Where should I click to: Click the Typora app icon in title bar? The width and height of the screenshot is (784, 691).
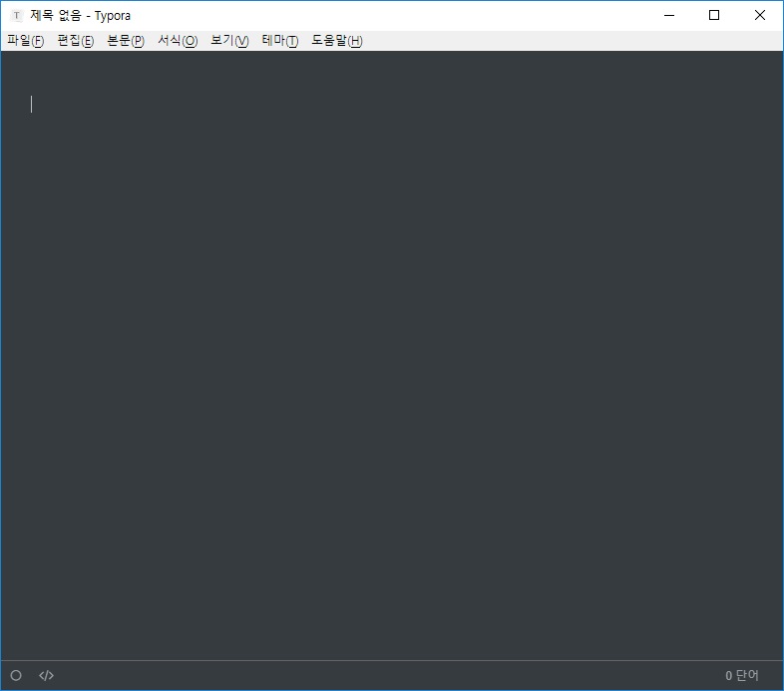(x=17, y=16)
